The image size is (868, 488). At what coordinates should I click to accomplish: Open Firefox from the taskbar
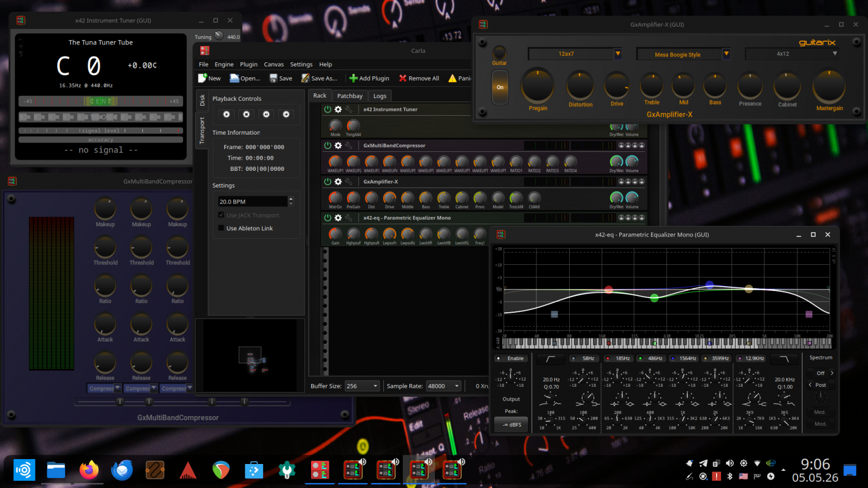click(x=89, y=470)
